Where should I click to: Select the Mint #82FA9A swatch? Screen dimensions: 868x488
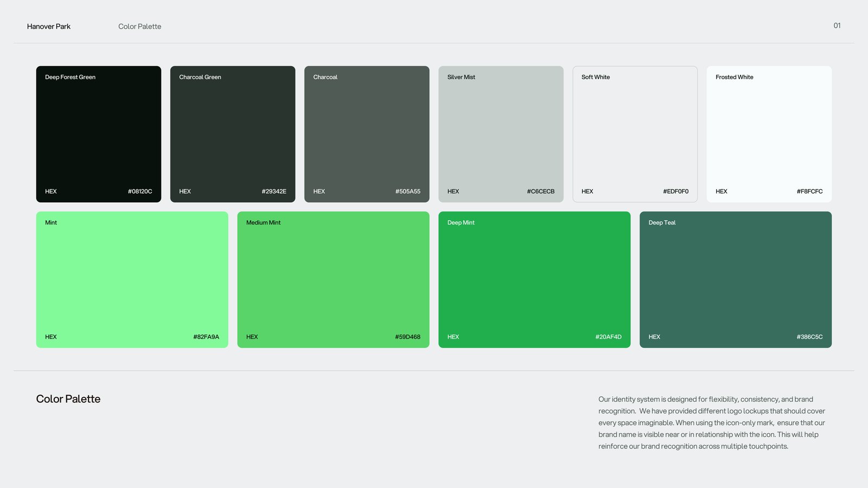point(132,280)
